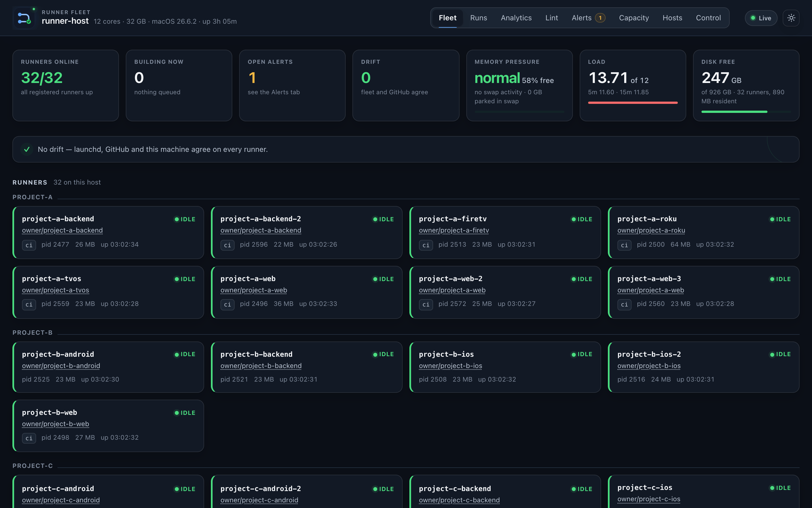Click the ci tag on project-a-backend card

pyautogui.click(x=29, y=245)
